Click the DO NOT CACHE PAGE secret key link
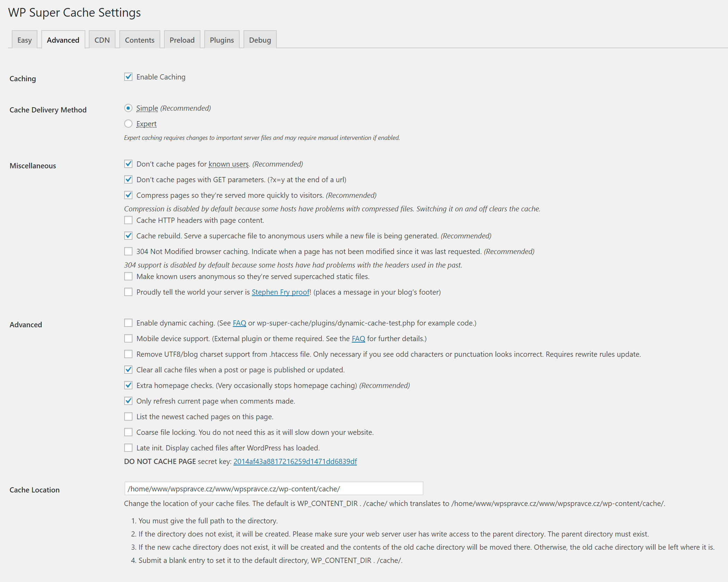 tap(295, 462)
